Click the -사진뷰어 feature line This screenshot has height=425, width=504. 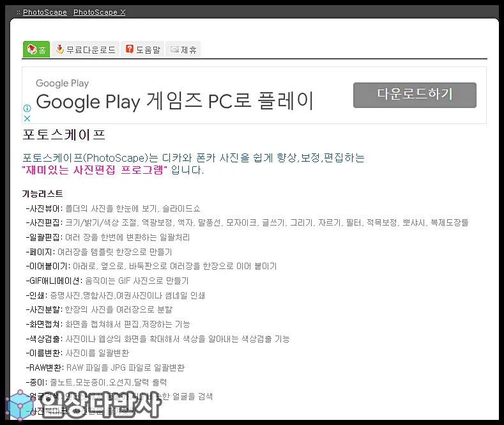click(x=113, y=208)
